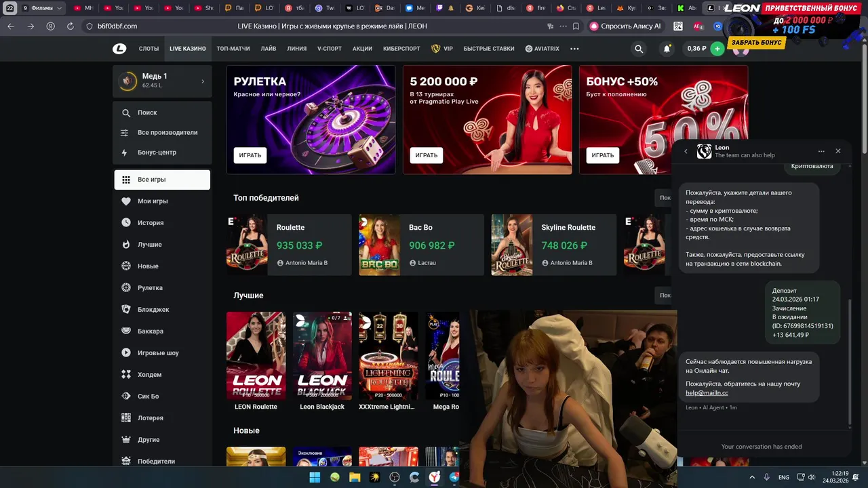Viewport: 868px width, 488px height.
Task: Select Поиск in the sidebar
Action: click(162, 113)
